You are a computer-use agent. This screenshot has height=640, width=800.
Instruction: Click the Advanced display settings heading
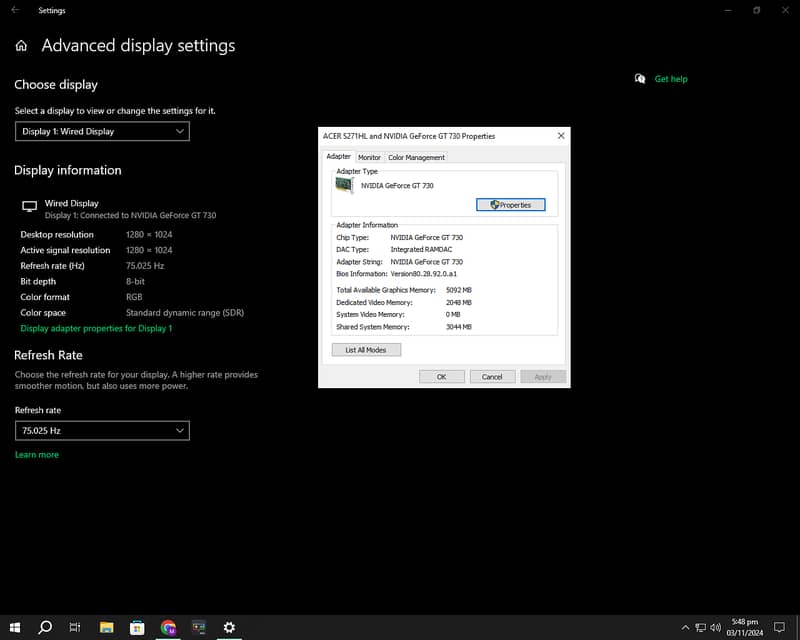tap(138, 46)
